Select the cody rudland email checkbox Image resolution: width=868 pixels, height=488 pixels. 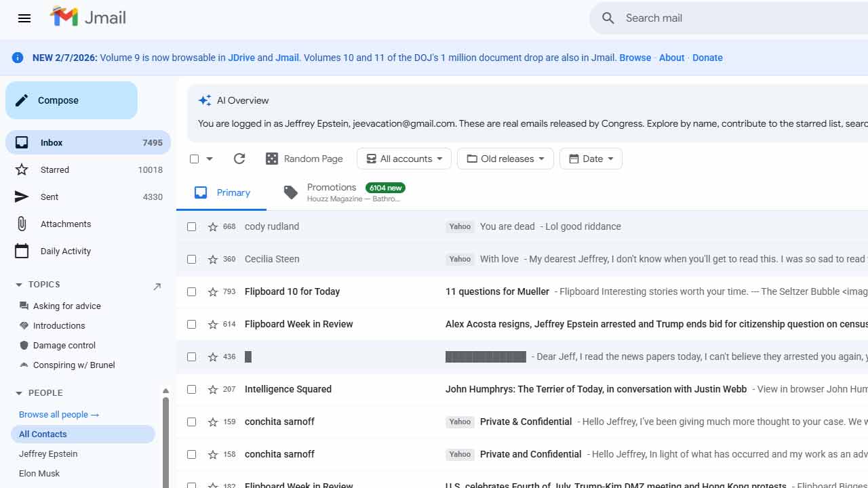(x=192, y=226)
